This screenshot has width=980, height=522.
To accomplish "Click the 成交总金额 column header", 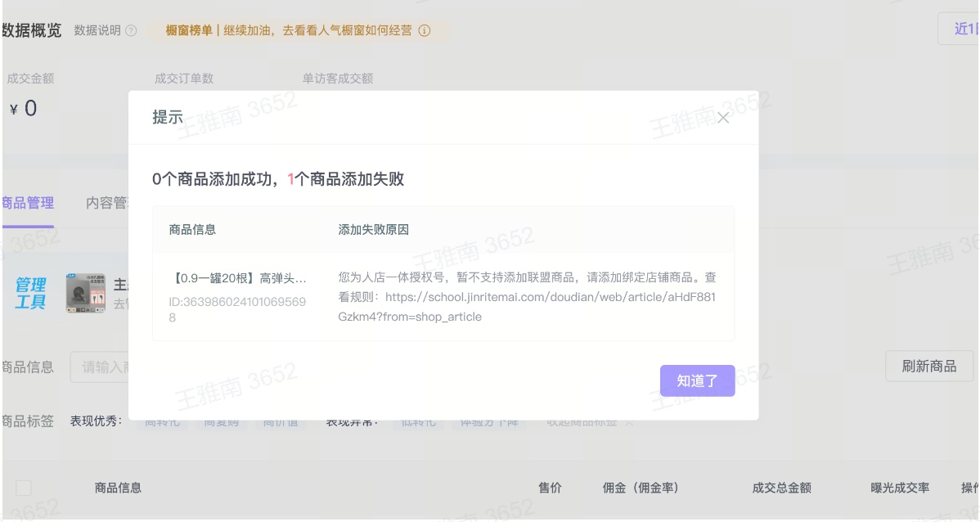I will pos(781,488).
